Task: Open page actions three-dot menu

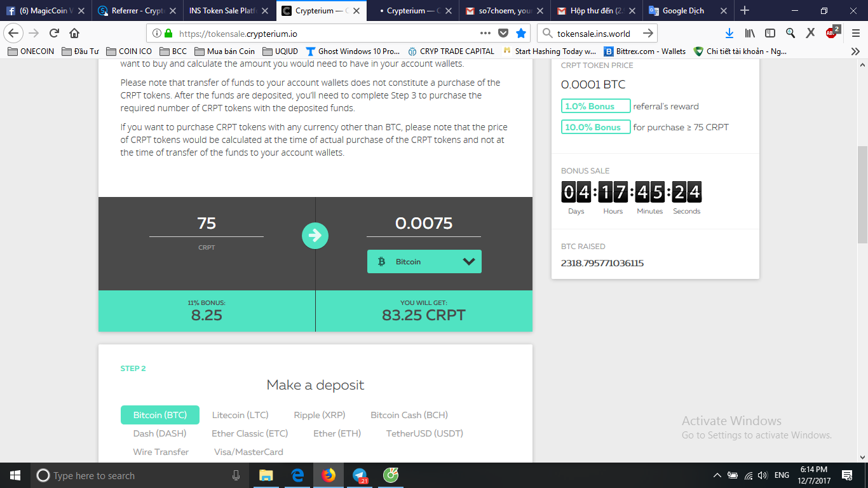Action: pyautogui.click(x=485, y=34)
